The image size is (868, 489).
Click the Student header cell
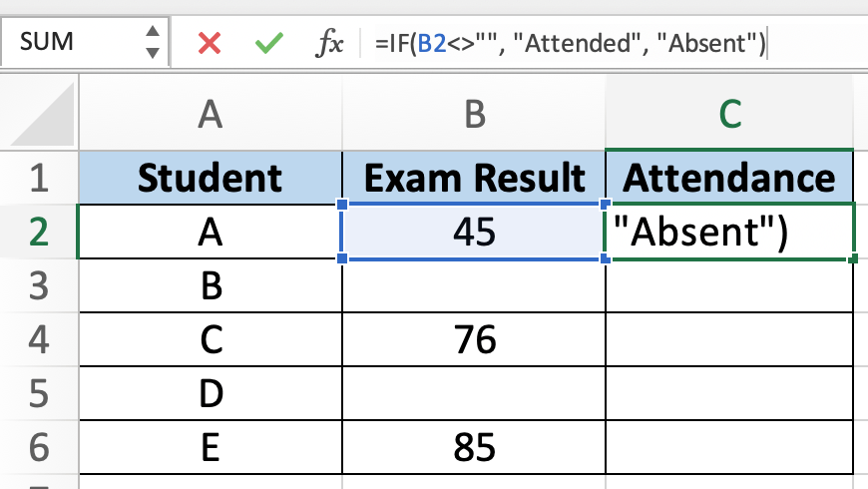[210, 178]
